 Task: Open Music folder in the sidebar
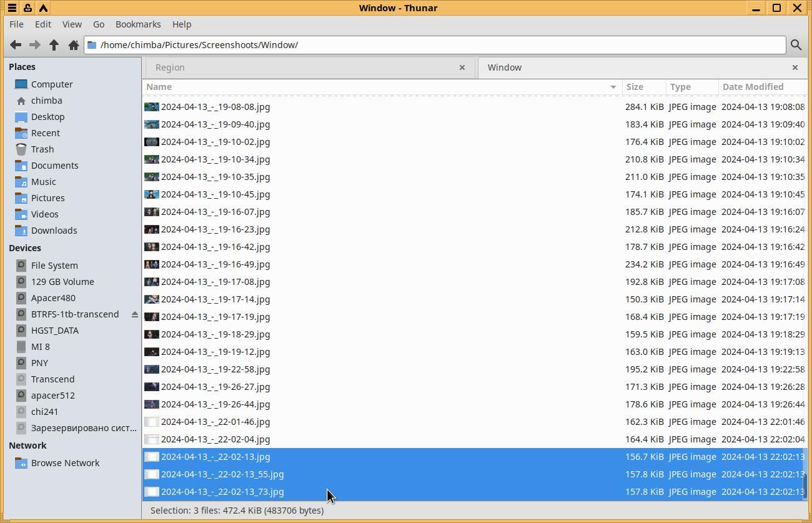44,182
